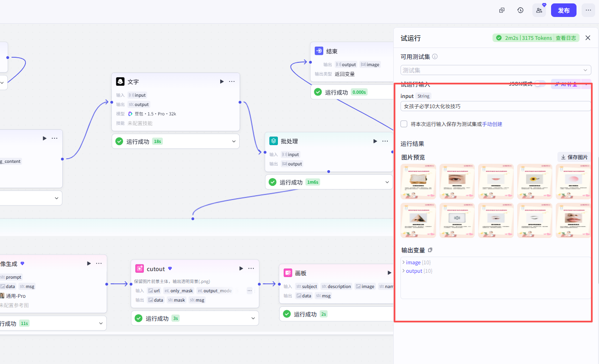Open the cutout node more menu
The height and width of the screenshot is (364, 599).
[x=251, y=269]
